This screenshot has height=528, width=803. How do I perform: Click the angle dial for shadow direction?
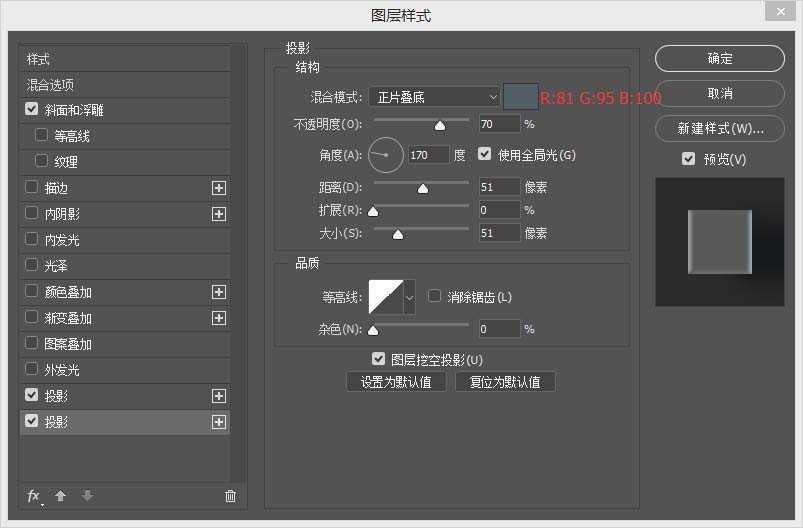click(386, 155)
